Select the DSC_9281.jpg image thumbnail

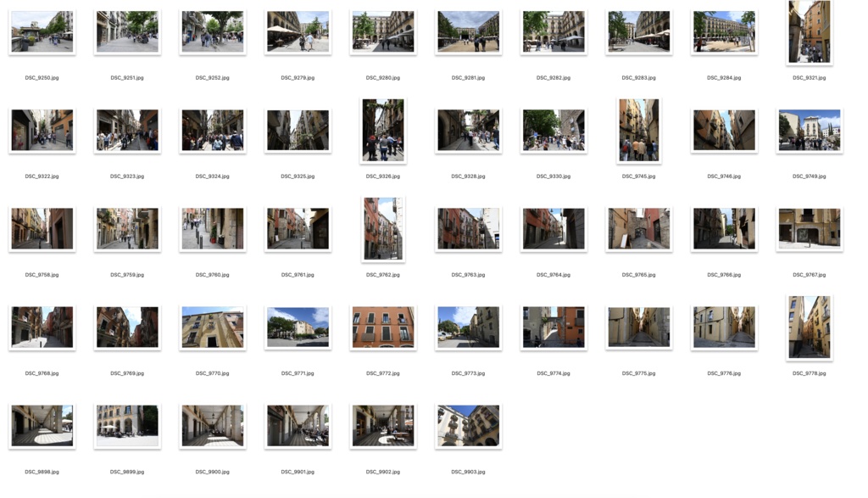[x=468, y=32]
